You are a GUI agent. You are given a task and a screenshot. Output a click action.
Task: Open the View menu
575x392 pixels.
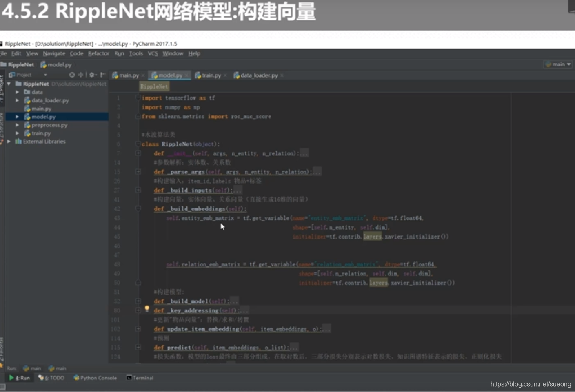click(x=32, y=53)
